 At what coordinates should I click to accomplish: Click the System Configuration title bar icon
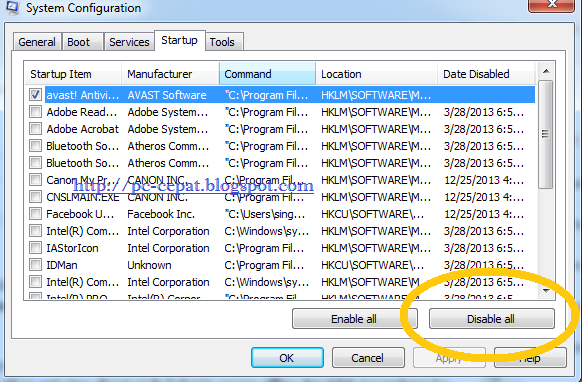pyautogui.click(x=12, y=7)
